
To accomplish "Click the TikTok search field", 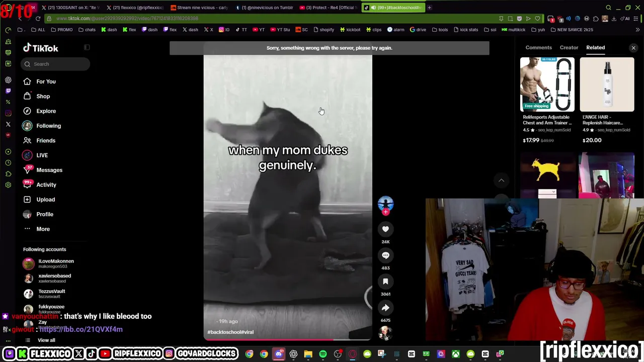I will (x=55, y=64).
